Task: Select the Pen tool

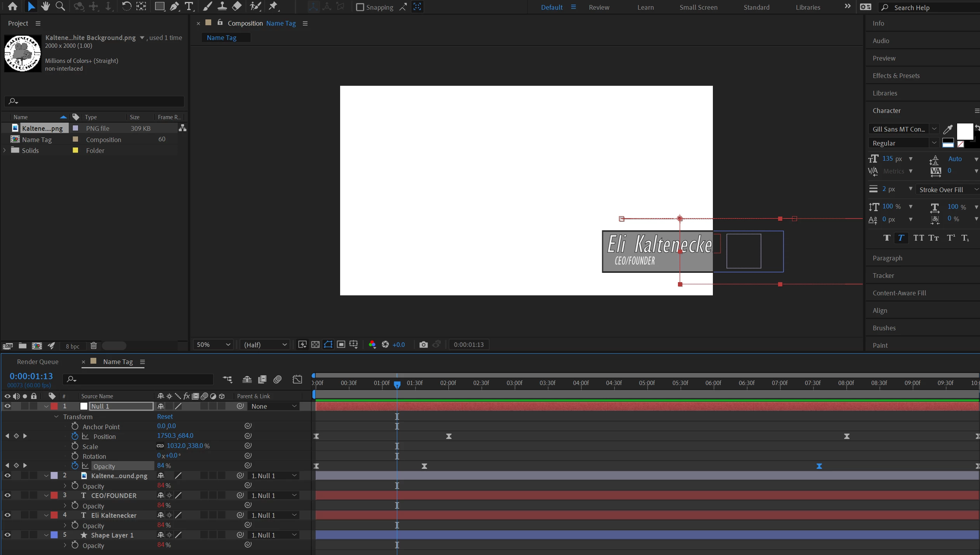Action: [x=174, y=6]
